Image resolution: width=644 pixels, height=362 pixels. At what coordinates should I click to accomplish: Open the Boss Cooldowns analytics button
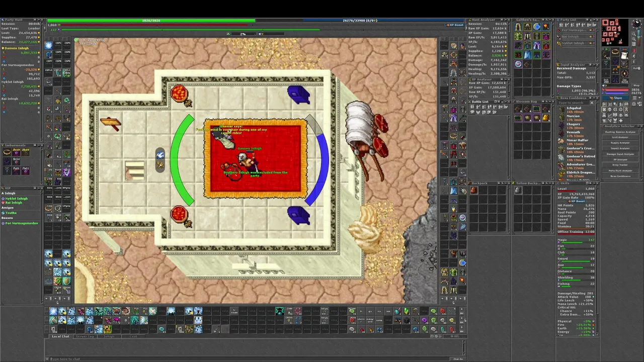click(620, 176)
